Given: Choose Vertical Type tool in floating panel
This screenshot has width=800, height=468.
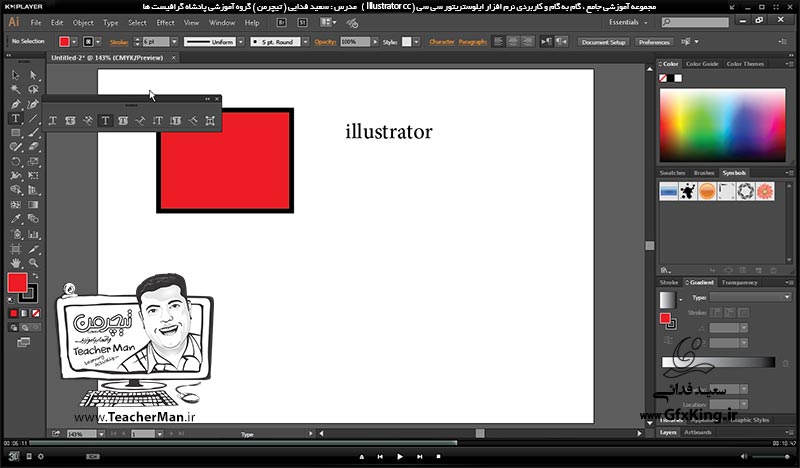Looking at the screenshot, I should (x=158, y=120).
